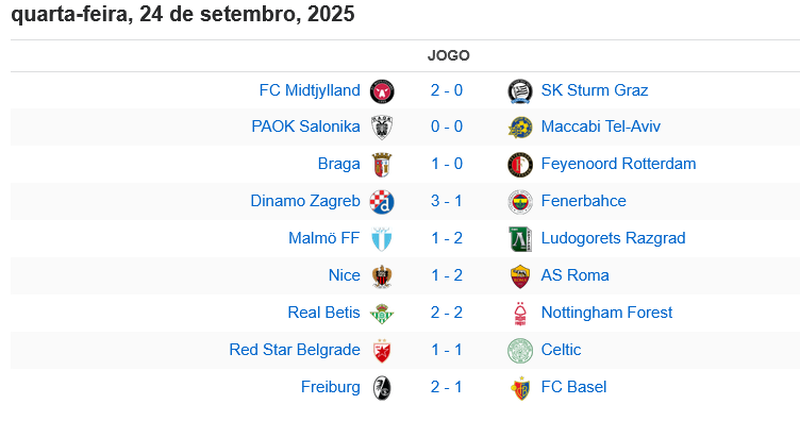The image size is (800, 421).
Task: Click the JOGO column header
Action: (x=448, y=56)
